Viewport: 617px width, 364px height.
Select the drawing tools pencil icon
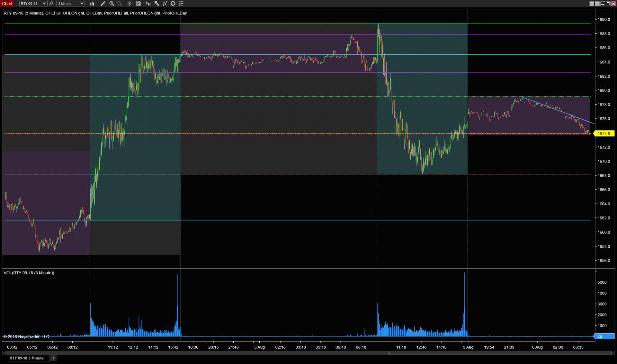103,4
